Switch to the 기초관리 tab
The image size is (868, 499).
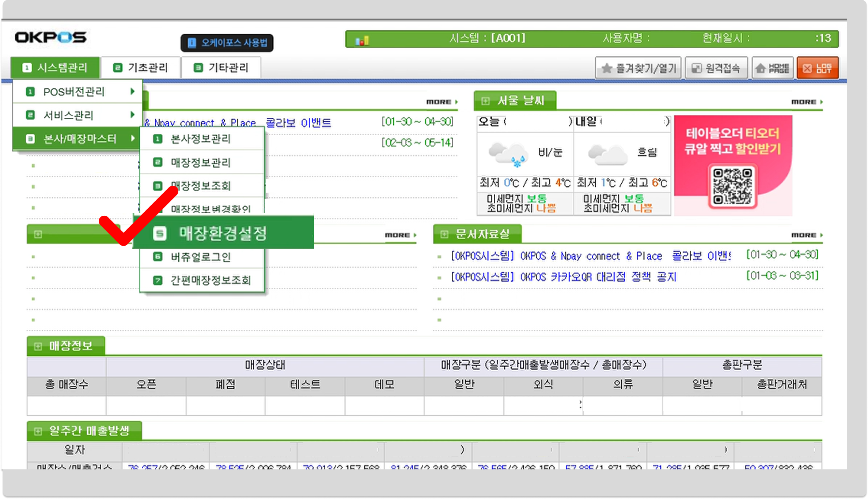141,68
